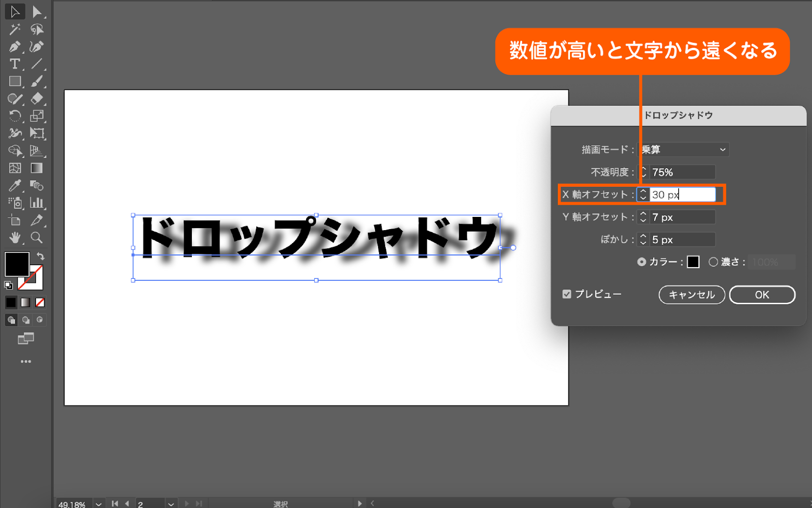Enable Draw Normal mode
This screenshot has height=508, width=812.
click(11, 320)
